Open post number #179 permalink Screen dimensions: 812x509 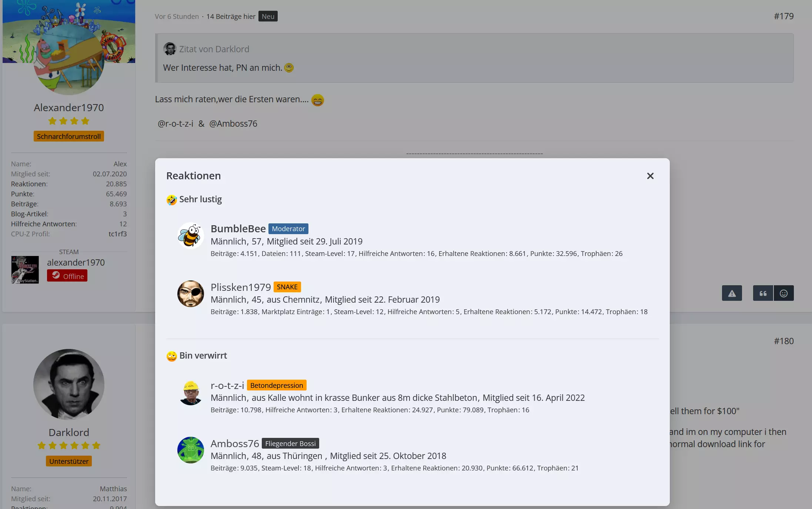point(783,16)
